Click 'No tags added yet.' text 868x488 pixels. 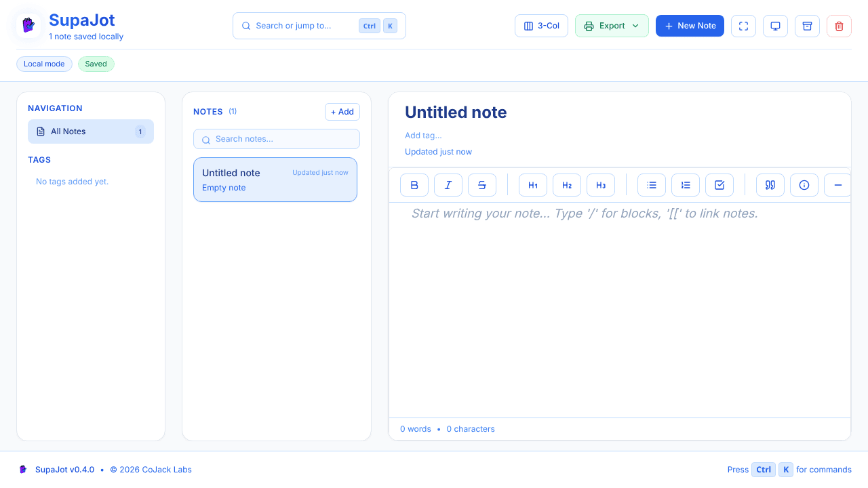pos(72,182)
